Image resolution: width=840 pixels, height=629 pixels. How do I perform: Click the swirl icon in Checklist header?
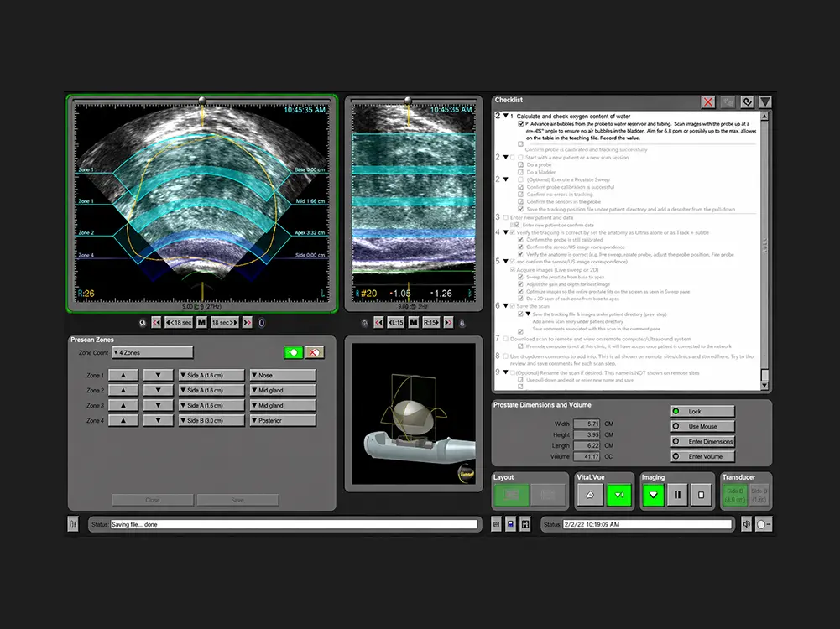click(747, 101)
